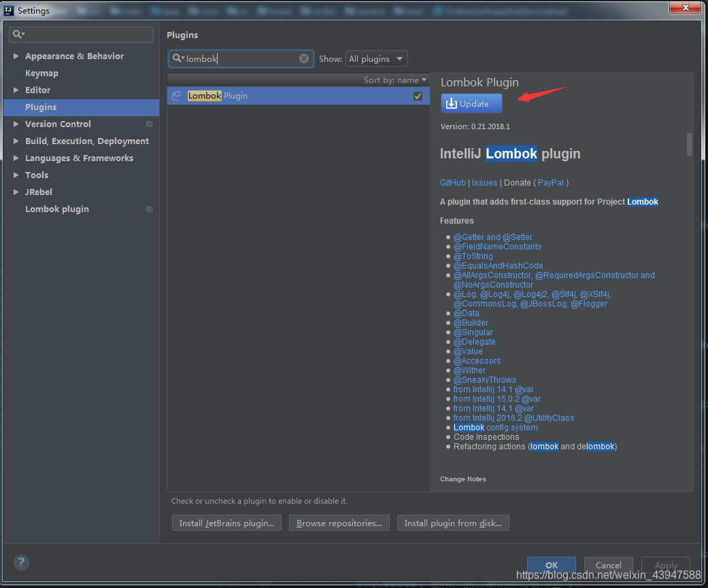The height and width of the screenshot is (588, 708).
Task: Open the help question mark icon
Action: click(21, 562)
